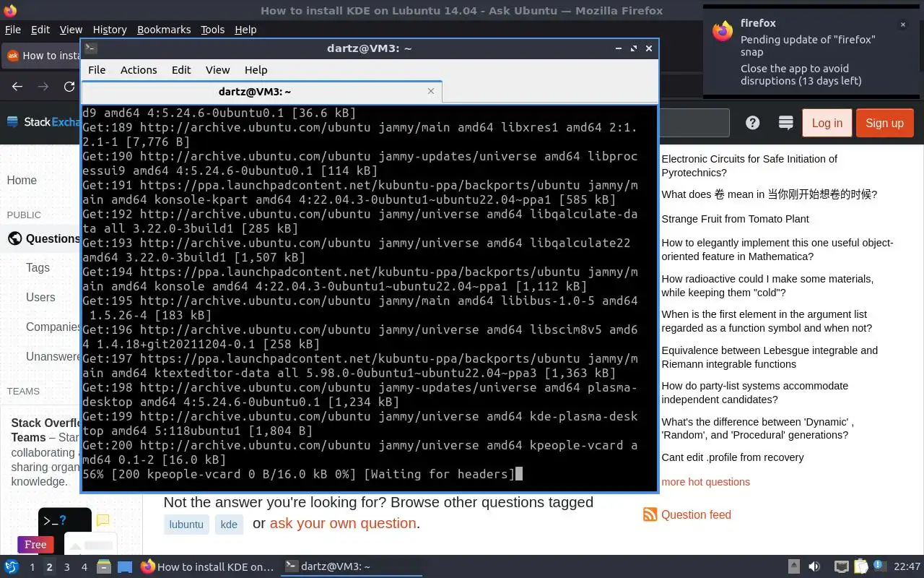This screenshot has width=924, height=578.
Task: Open the file manager from the taskbar
Action: pos(103,567)
